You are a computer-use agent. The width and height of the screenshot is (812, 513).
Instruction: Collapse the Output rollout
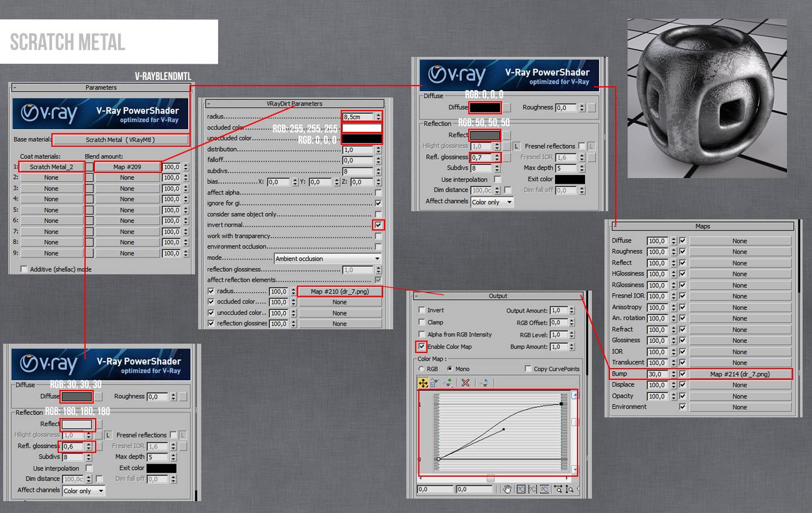point(498,296)
